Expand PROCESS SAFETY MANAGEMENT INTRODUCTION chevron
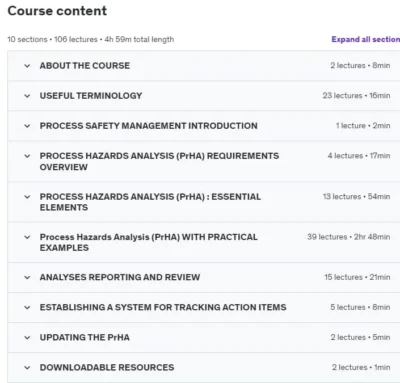The width and height of the screenshot is (400, 383). [27, 126]
